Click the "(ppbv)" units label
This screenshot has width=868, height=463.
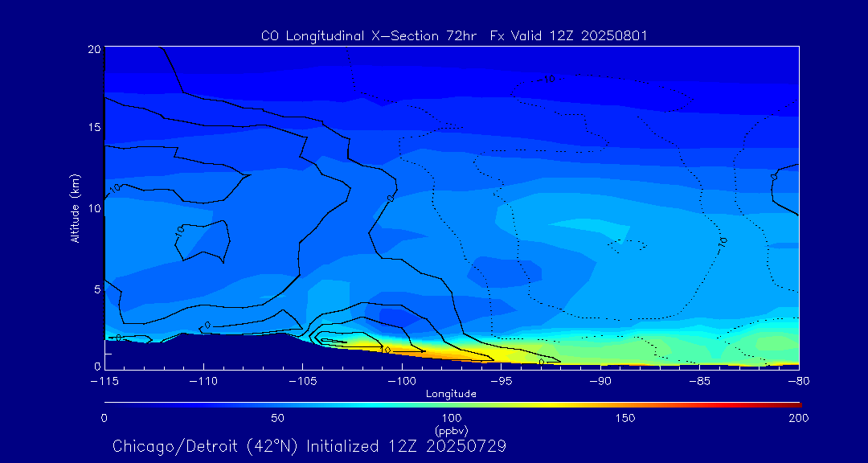(x=451, y=429)
